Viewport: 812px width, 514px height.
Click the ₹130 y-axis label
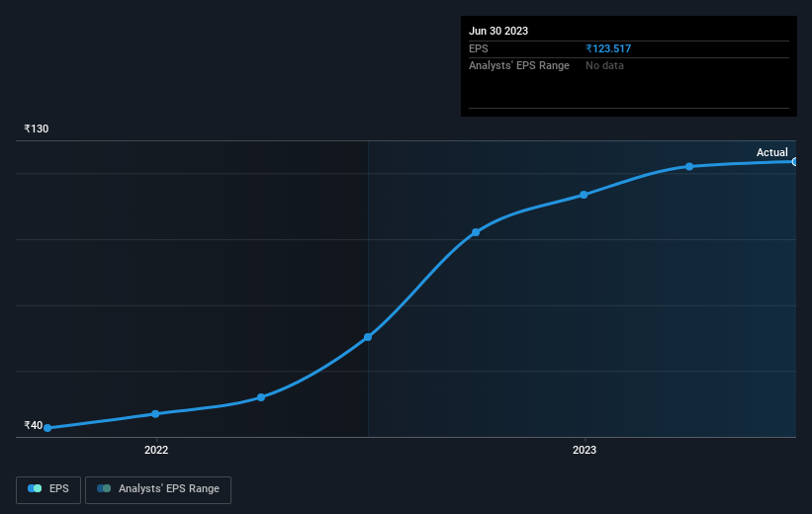[37, 128]
